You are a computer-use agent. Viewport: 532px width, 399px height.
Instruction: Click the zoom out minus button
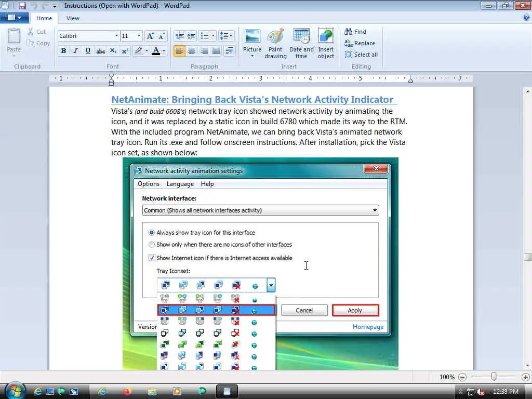tap(462, 377)
